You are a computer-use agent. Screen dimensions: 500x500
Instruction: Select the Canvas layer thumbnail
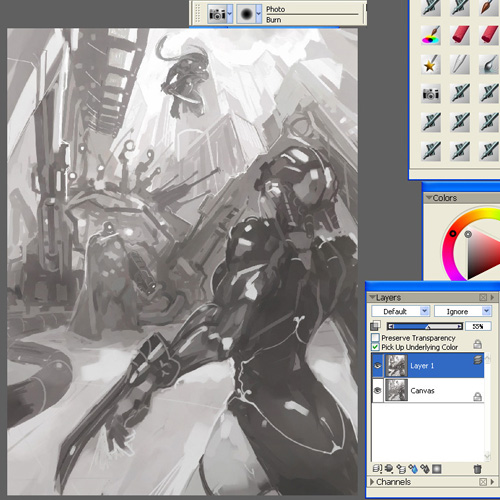(396, 390)
